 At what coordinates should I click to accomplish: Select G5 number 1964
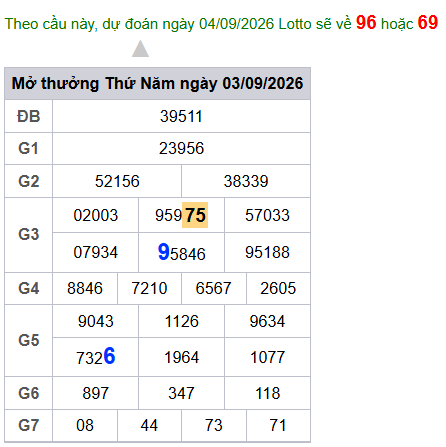(x=181, y=357)
